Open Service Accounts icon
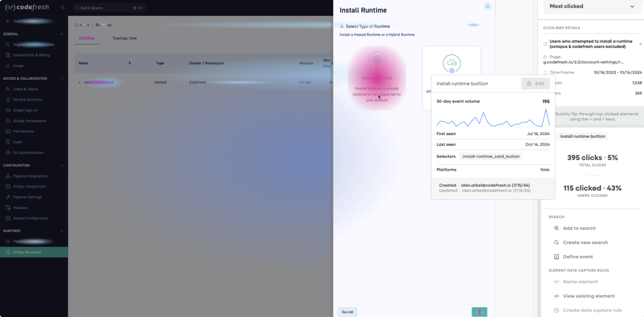Screen dimensions: 644x317 pos(8,99)
